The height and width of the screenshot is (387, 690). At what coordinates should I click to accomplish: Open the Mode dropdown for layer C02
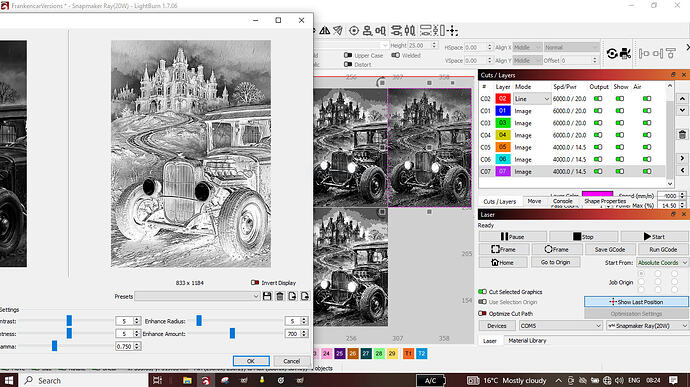click(532, 99)
